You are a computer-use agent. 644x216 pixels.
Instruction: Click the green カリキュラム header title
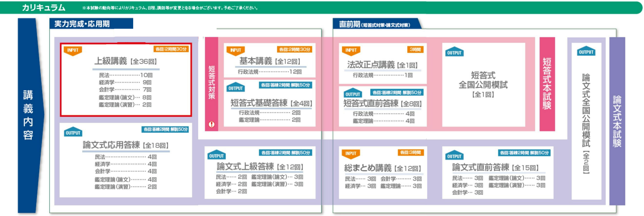point(44,8)
